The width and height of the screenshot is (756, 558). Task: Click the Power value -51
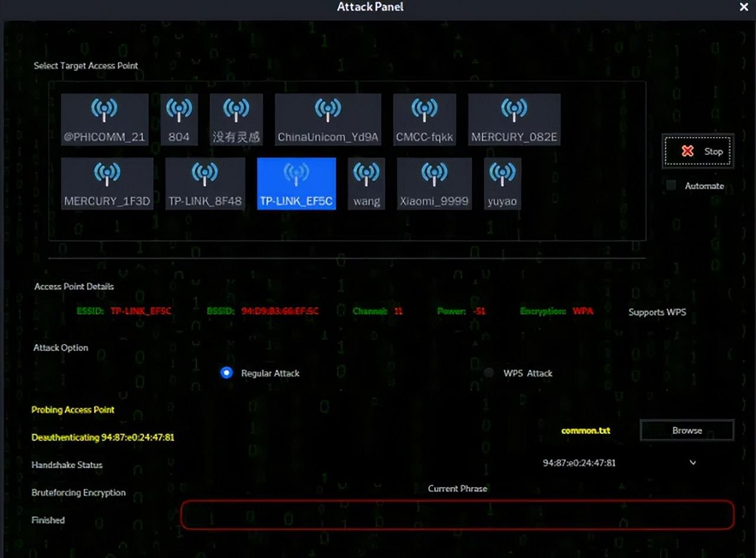[479, 311]
